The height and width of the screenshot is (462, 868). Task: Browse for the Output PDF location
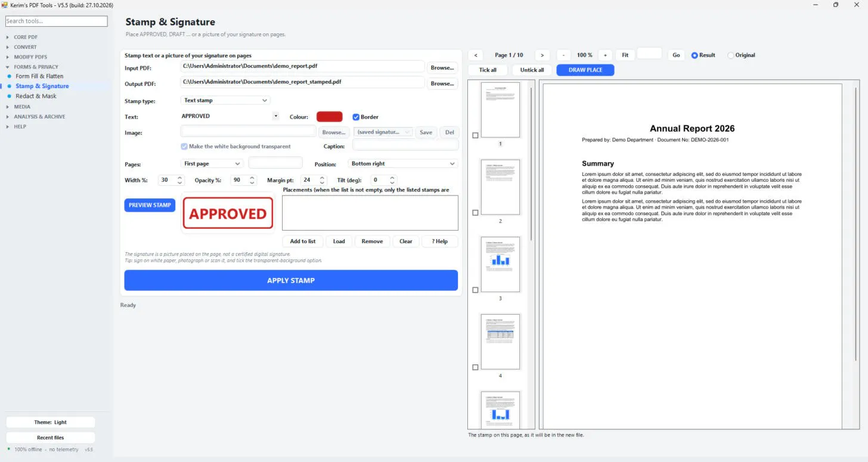tap(442, 83)
